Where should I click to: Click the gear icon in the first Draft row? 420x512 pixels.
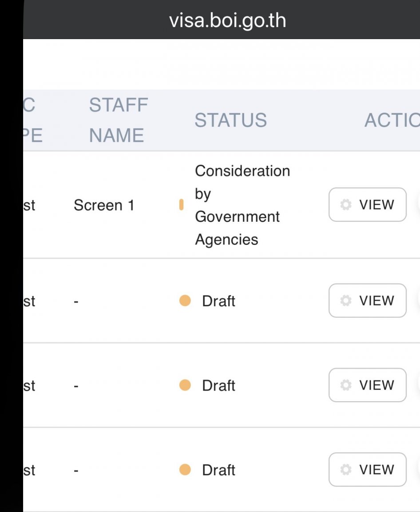345,301
